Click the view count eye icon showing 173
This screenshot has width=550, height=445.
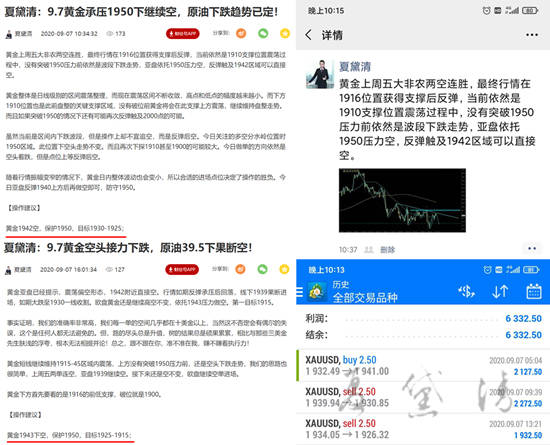[109, 34]
